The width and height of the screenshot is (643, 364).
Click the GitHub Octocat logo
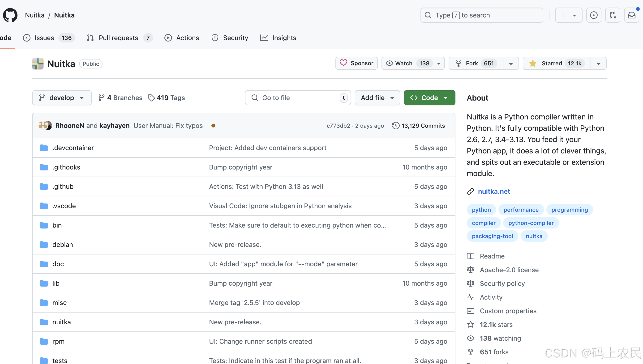click(10, 15)
